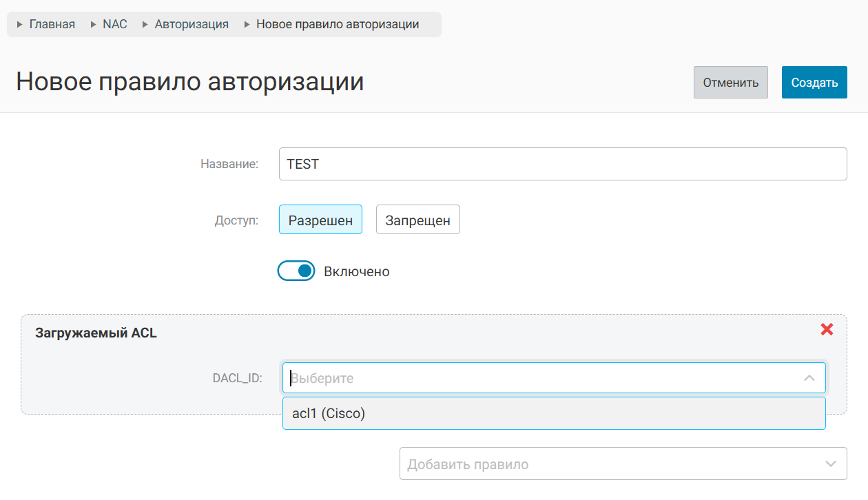The height and width of the screenshot is (500, 868).
Task: Focus the Название text field
Action: click(x=562, y=165)
